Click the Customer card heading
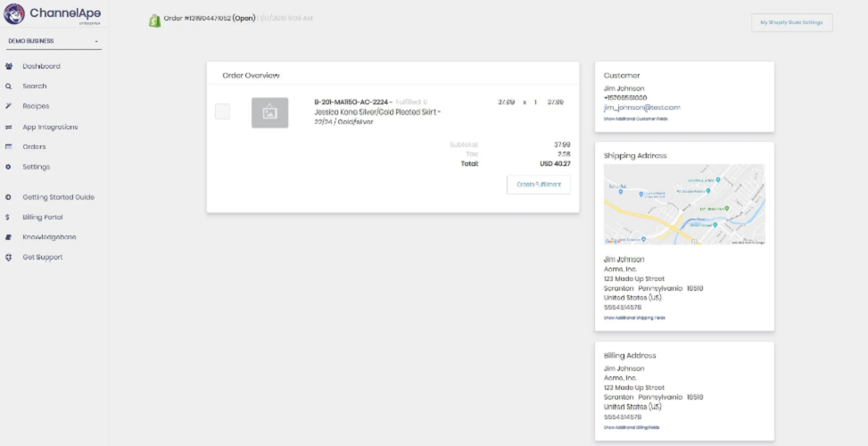The image size is (868, 446). 622,76
